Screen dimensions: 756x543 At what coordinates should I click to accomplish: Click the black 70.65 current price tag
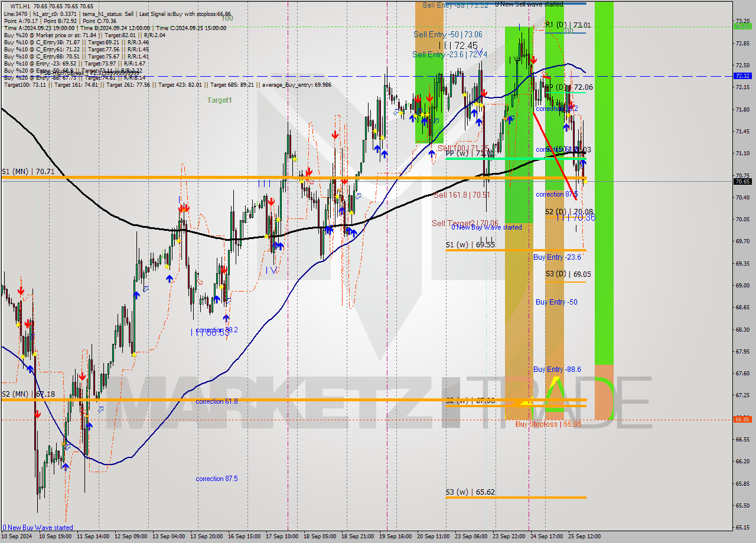click(x=742, y=182)
